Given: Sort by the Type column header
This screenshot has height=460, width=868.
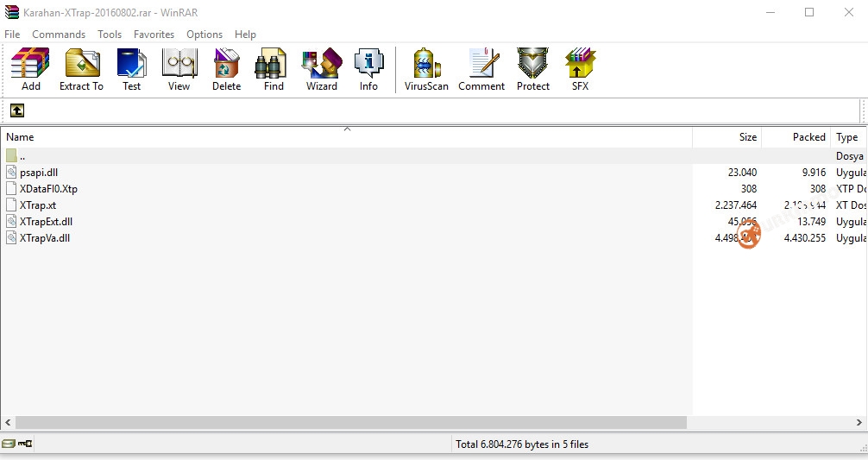Looking at the screenshot, I should [x=849, y=137].
